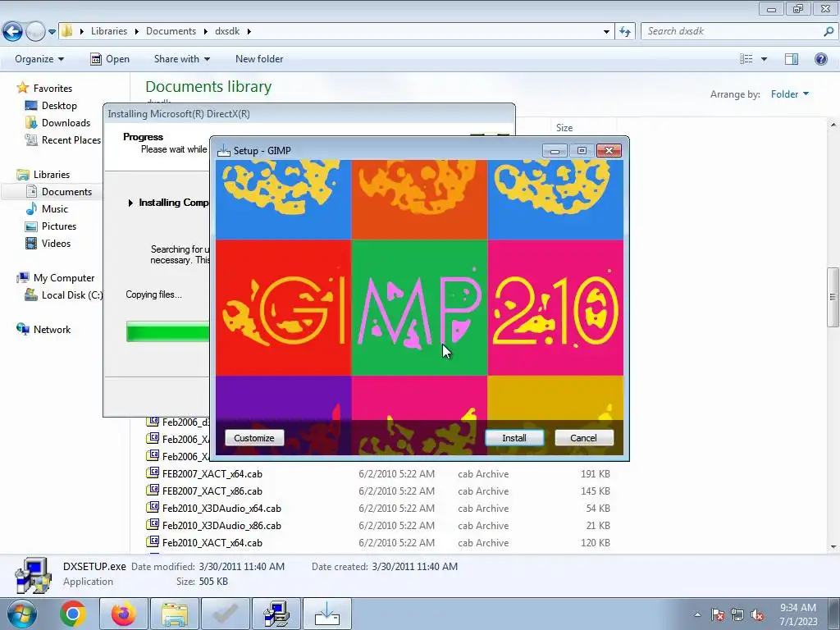Select Feb2010_X3DAudio_x86.cab file
Viewport: 840px width, 630px height.
(221, 526)
